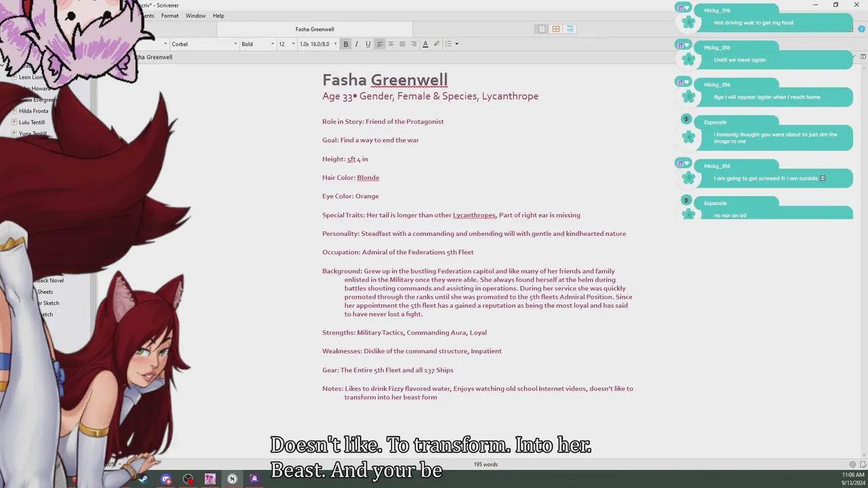Select Yuna Tentill in the binder

(33, 134)
